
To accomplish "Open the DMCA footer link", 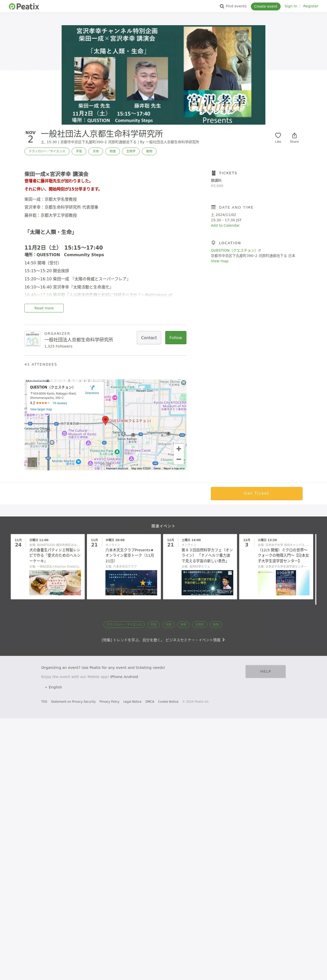I will (x=149, y=701).
